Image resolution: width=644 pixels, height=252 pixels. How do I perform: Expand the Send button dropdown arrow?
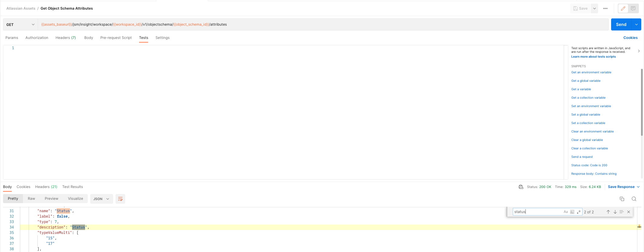pos(636,24)
